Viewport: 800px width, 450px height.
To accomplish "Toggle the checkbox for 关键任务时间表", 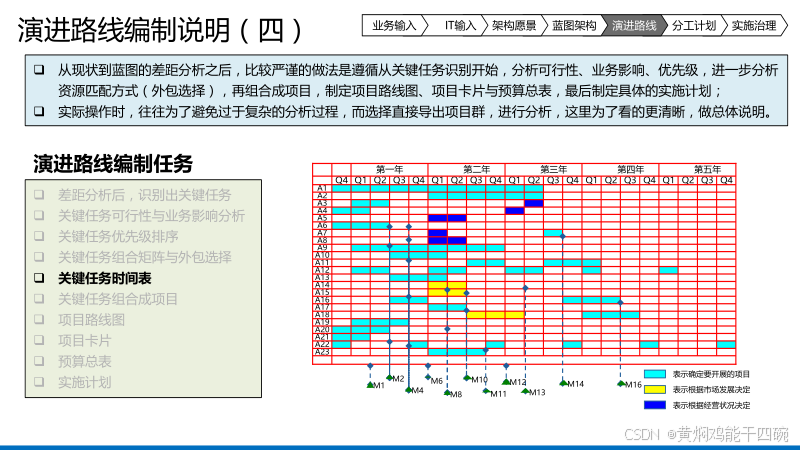I will pos(39,278).
